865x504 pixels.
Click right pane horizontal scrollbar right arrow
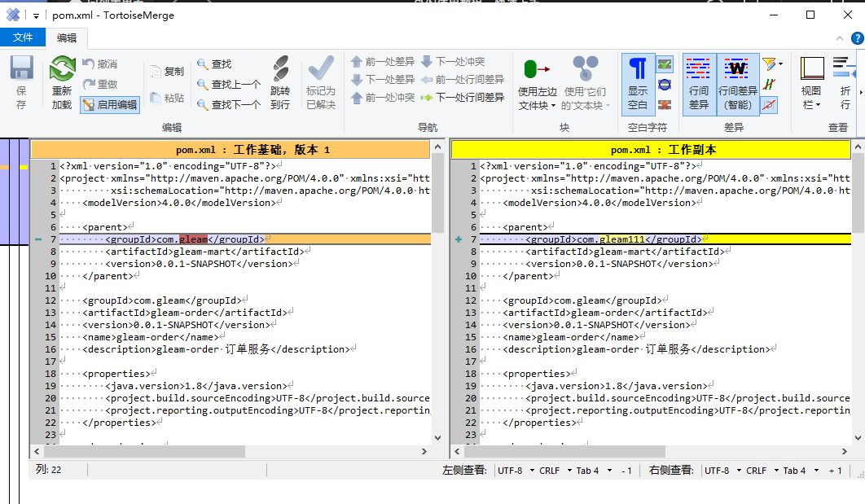844,451
